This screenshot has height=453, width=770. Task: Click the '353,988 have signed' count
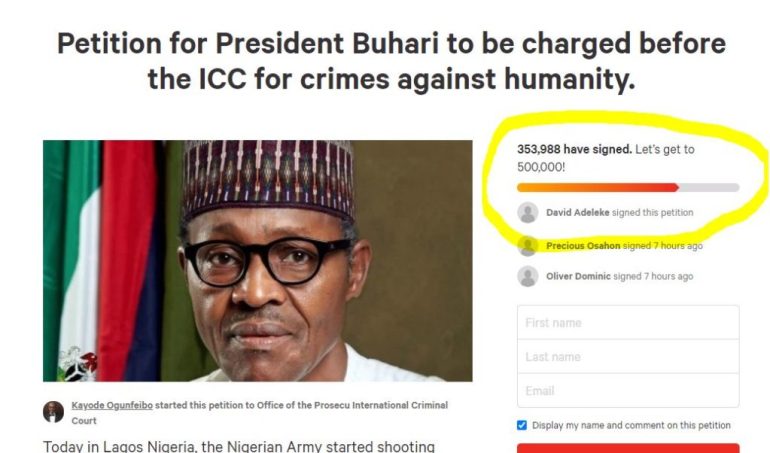[573, 149]
